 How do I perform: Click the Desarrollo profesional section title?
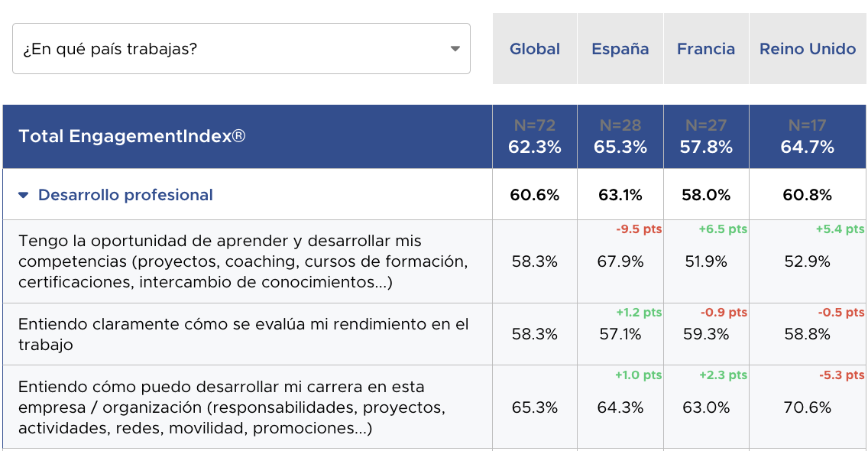coord(125,195)
